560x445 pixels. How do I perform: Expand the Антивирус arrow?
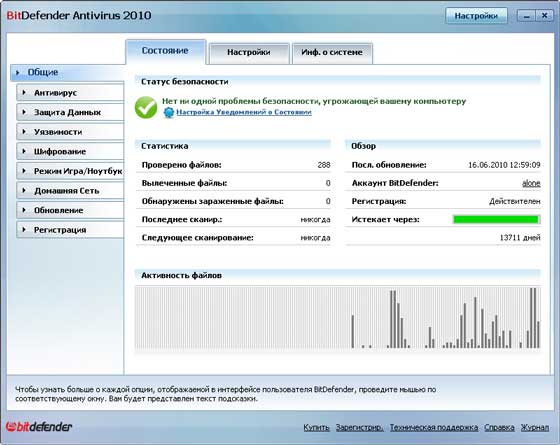point(24,92)
